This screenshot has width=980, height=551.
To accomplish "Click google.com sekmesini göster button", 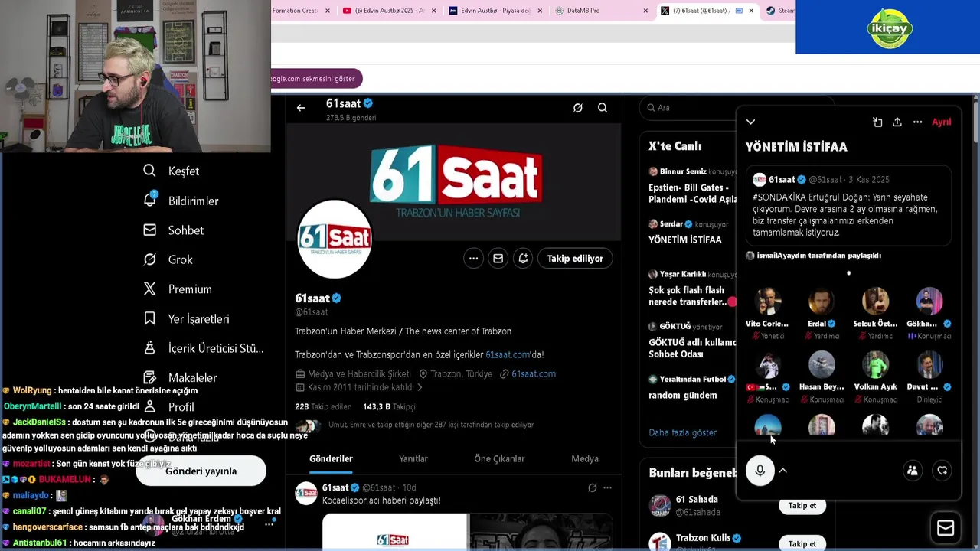I will [316, 79].
